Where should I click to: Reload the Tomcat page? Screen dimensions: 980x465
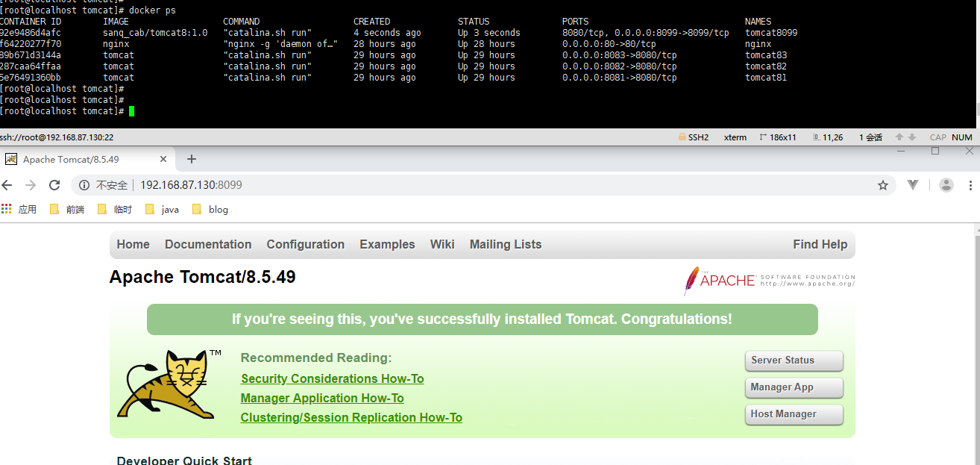pyautogui.click(x=54, y=185)
